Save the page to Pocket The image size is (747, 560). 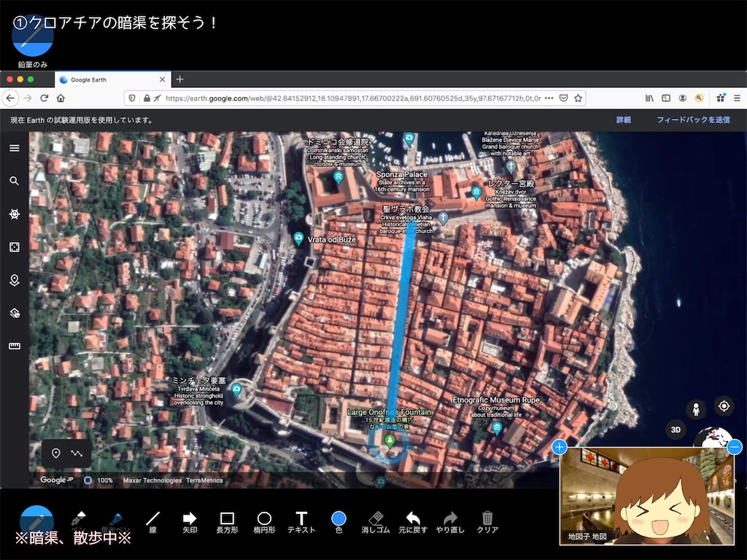coord(563,98)
